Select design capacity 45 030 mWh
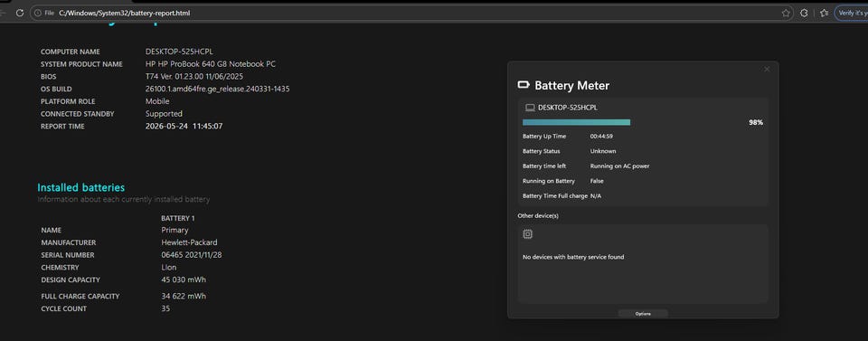The image size is (868, 341). tap(184, 280)
